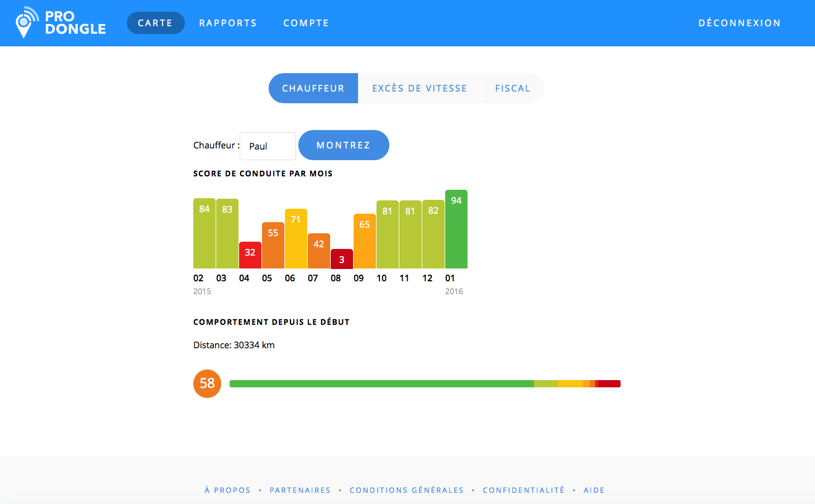Click the green bar with score 94
815x504 pixels.
point(456,229)
